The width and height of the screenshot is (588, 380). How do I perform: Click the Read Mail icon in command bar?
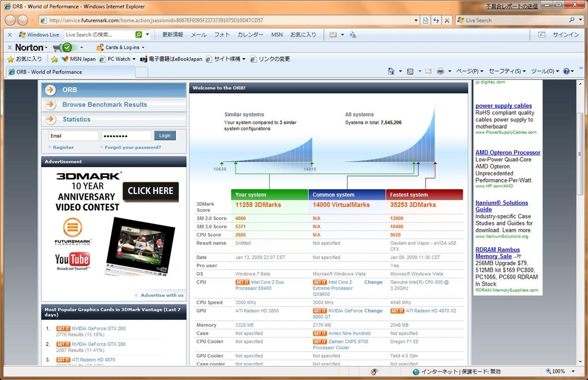click(x=428, y=71)
